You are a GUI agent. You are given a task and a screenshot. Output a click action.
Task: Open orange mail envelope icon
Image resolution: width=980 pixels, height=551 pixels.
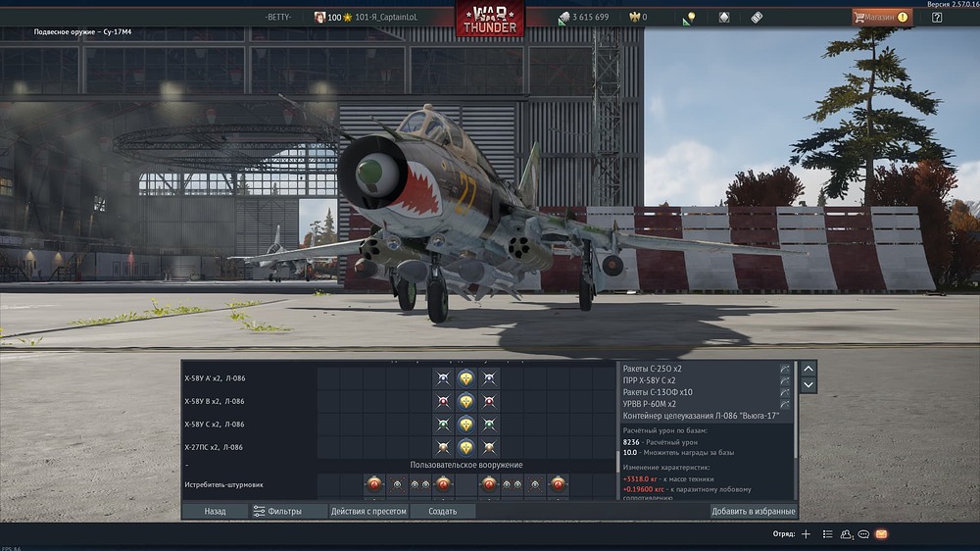pyautogui.click(x=881, y=534)
